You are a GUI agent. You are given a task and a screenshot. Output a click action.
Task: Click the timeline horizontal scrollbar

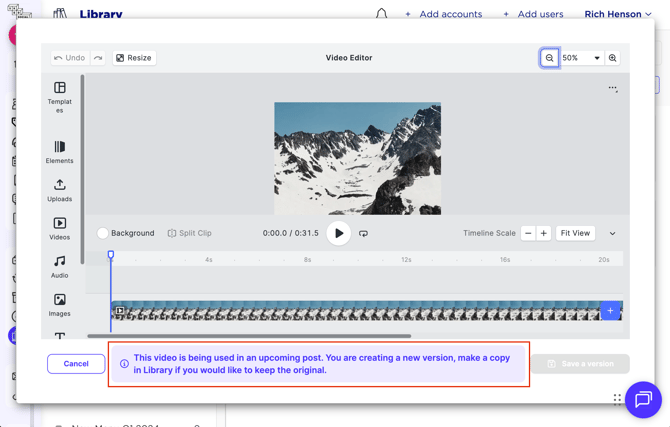coord(249,336)
